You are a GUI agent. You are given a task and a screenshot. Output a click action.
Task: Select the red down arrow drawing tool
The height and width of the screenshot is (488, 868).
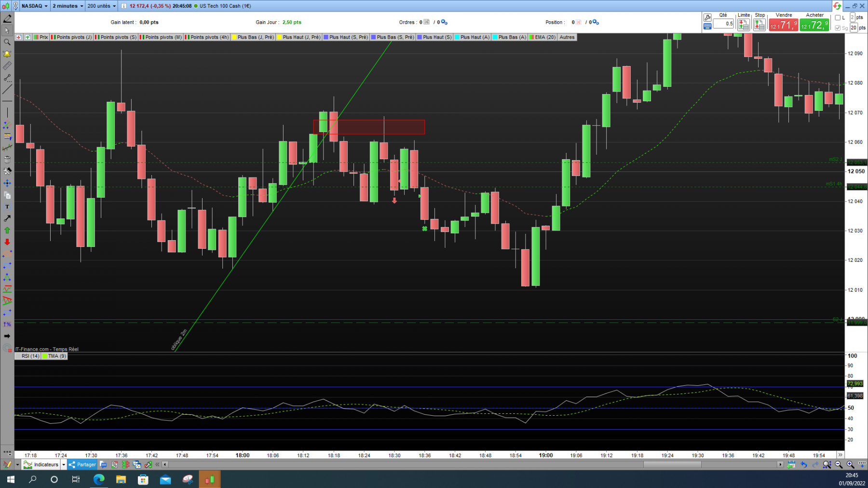(7, 242)
